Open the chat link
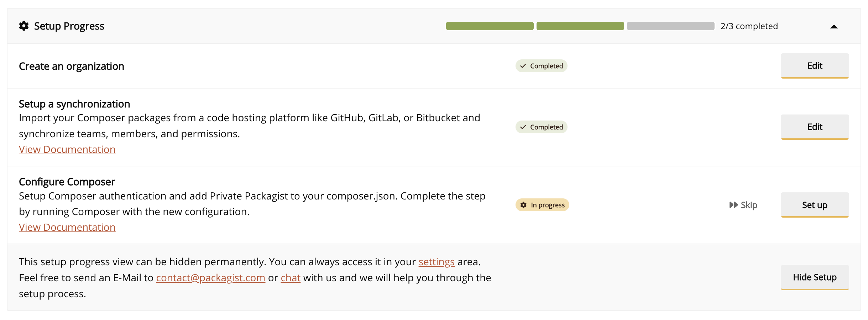Viewport: 868px width, 320px height. [x=291, y=278]
